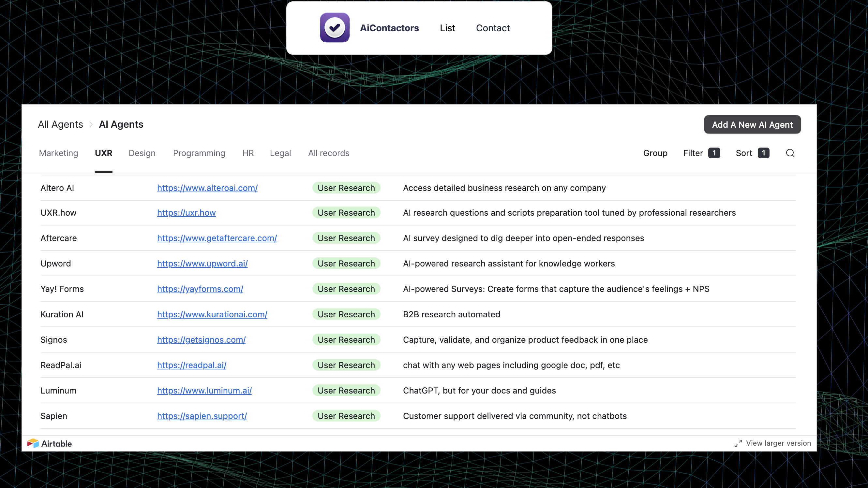Select the Aftercare name cell

(59, 238)
